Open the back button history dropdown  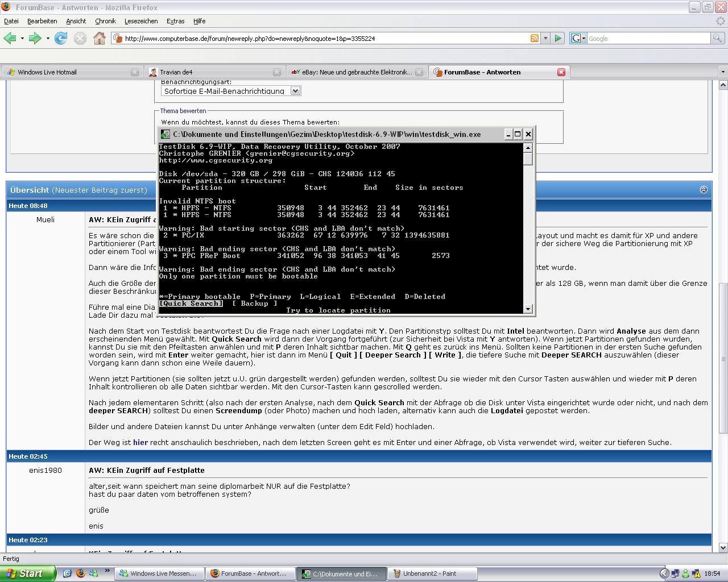[22, 38]
